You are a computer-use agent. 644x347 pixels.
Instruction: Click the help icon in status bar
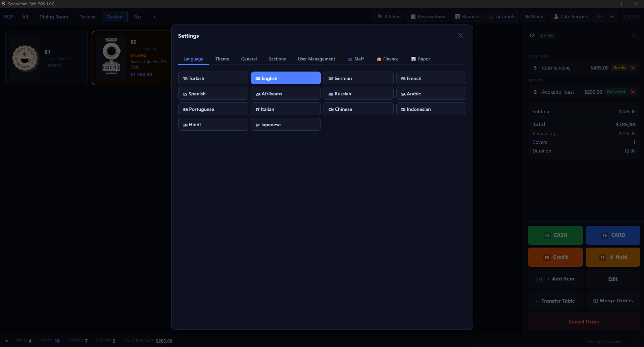[x=636, y=341]
